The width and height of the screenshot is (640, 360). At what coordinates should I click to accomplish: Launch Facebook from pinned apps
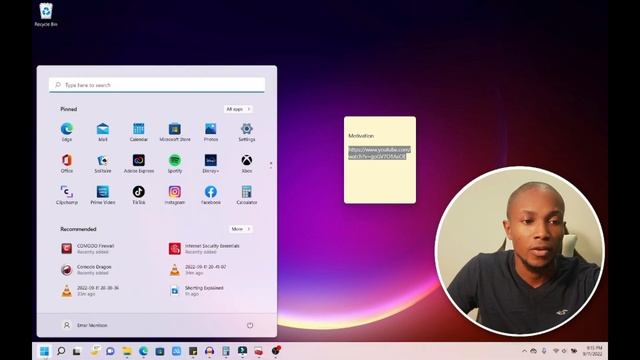pos(211,195)
